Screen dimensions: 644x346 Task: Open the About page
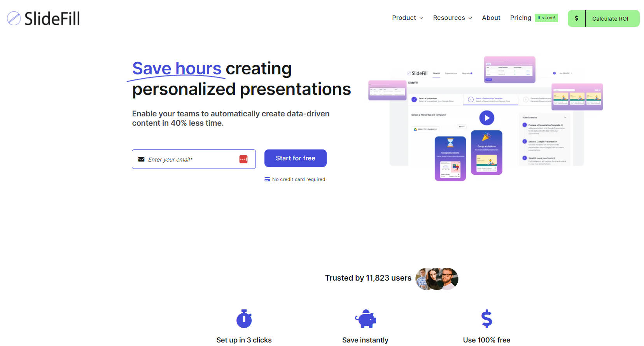click(491, 18)
